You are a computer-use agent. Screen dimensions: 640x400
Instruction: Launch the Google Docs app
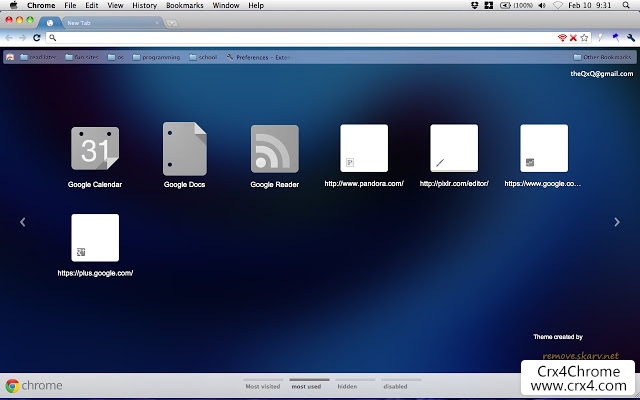(184, 149)
